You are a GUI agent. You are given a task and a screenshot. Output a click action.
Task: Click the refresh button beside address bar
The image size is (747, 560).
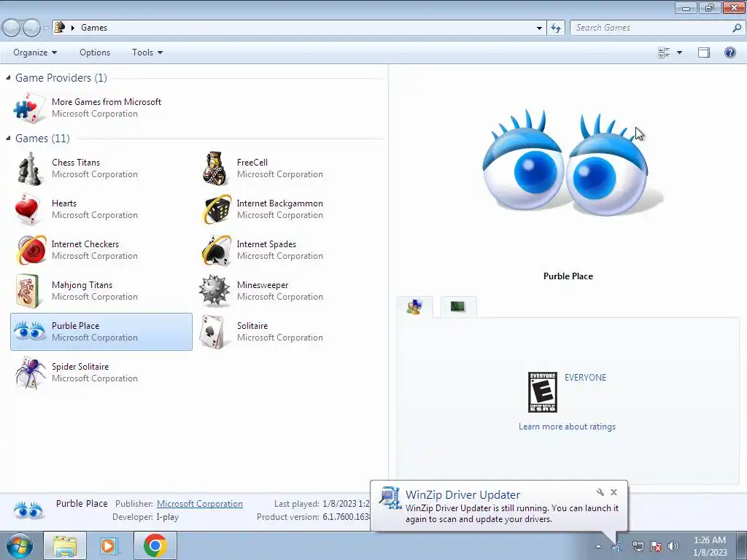tap(556, 28)
